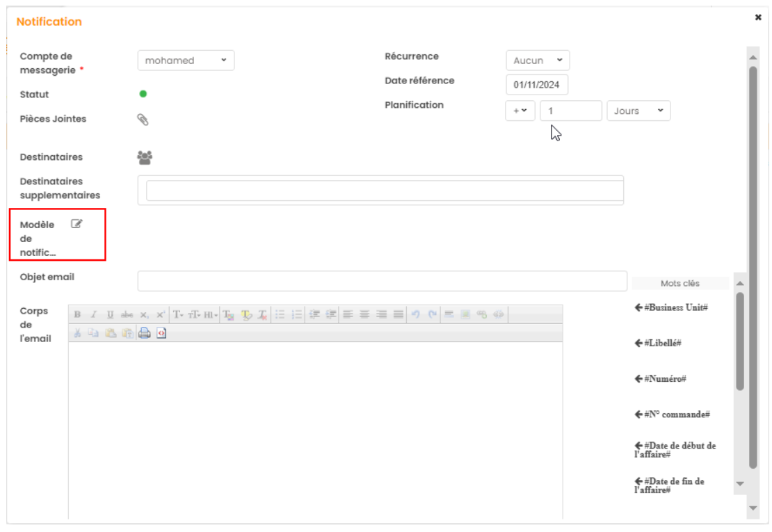
Task: Click the print icon in editor toolbar
Action: [x=144, y=333]
